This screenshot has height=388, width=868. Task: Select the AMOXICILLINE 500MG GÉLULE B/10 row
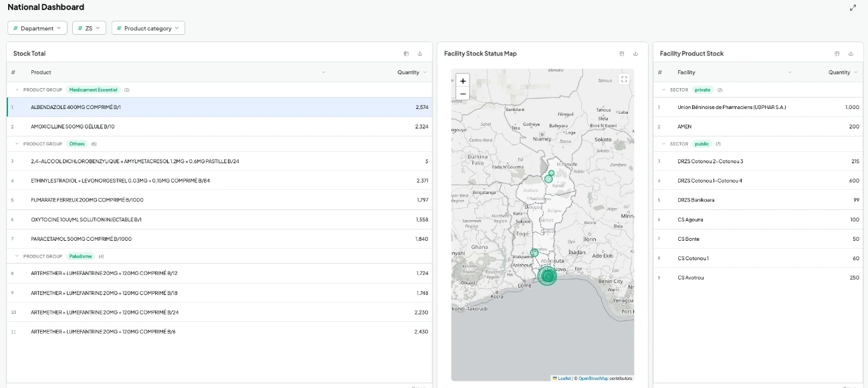tap(219, 126)
